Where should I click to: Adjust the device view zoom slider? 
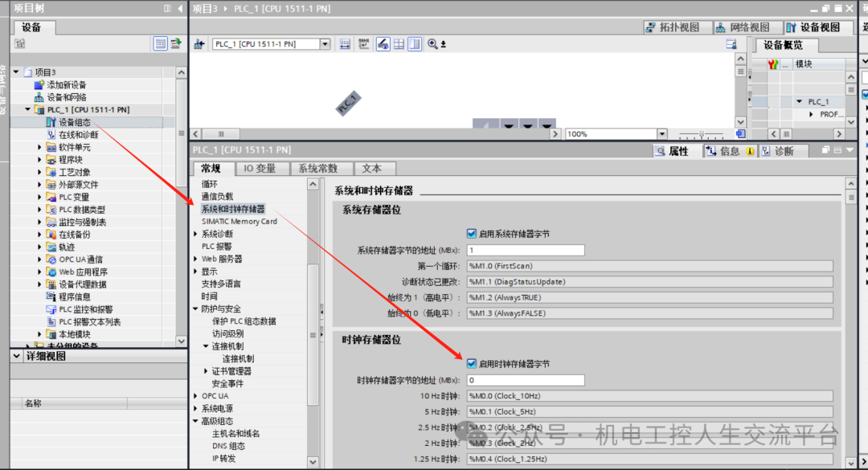(x=702, y=134)
